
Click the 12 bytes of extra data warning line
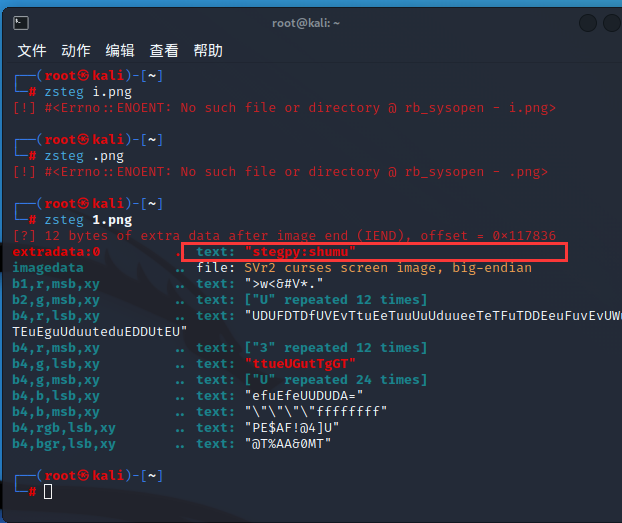(284, 236)
